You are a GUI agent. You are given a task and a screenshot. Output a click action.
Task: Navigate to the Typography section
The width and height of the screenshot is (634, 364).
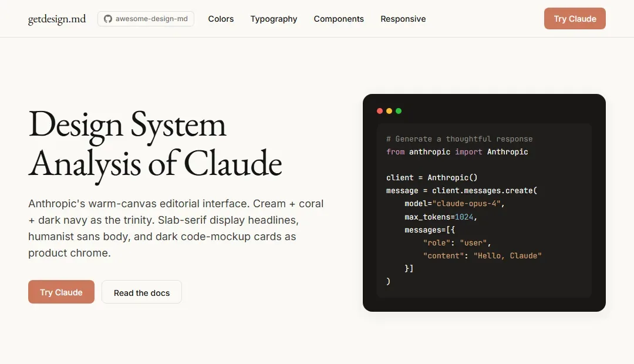pyautogui.click(x=274, y=19)
